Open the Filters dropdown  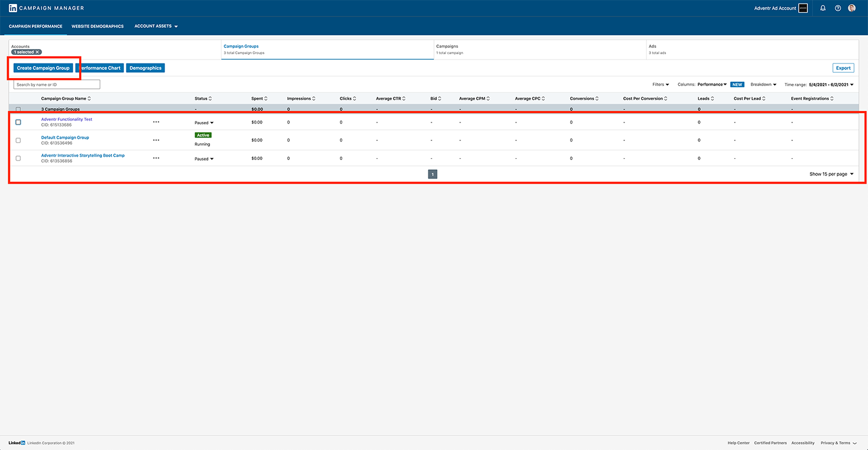(x=660, y=84)
